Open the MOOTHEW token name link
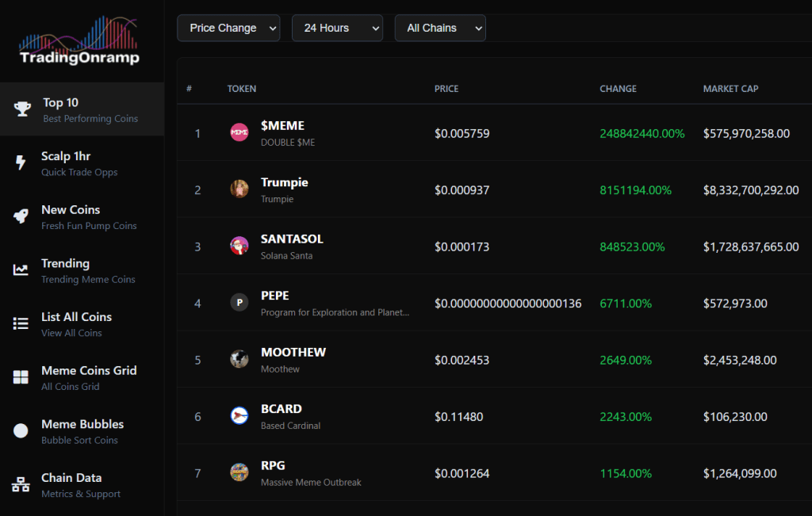Screen dimensions: 812x516 tap(293, 352)
